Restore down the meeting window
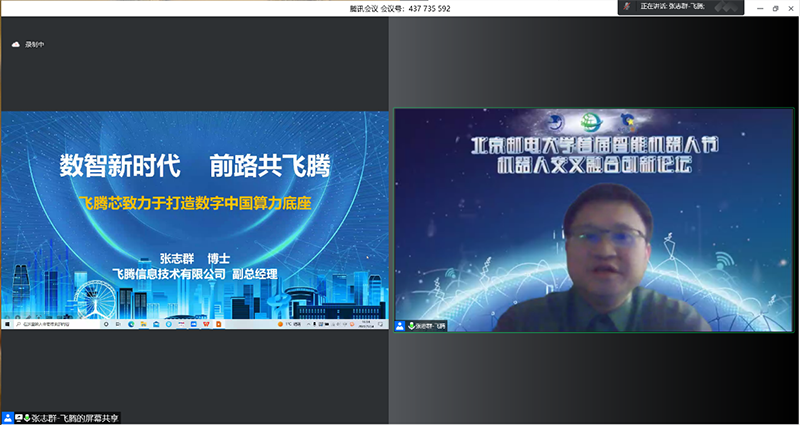800x425 pixels. tap(776, 8)
